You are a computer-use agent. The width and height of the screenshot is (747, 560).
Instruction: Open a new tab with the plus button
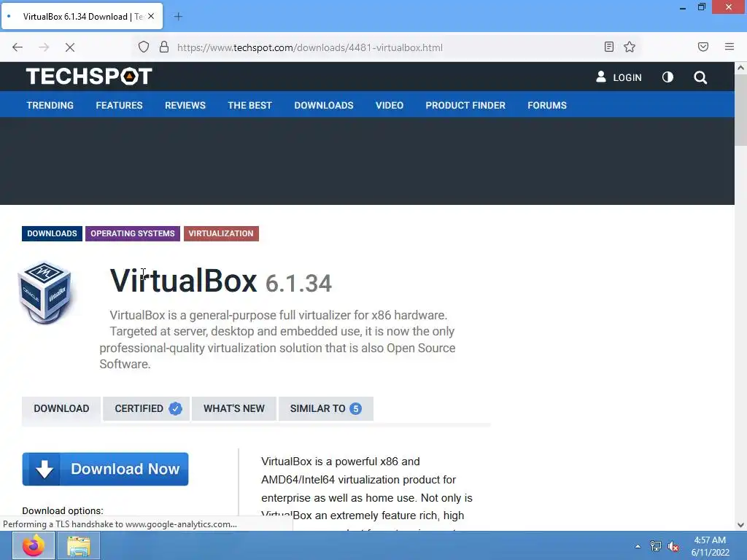178,17
